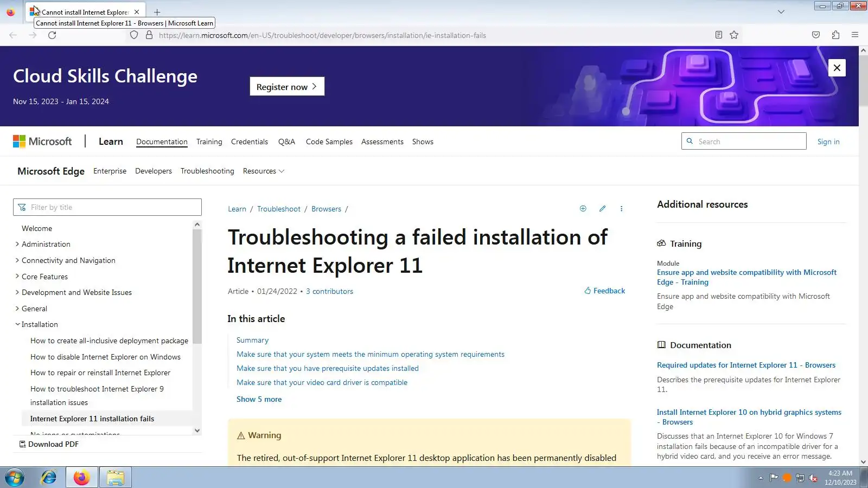Expand Core Features tree section
Viewport: 868px width, 488px height.
[17, 277]
